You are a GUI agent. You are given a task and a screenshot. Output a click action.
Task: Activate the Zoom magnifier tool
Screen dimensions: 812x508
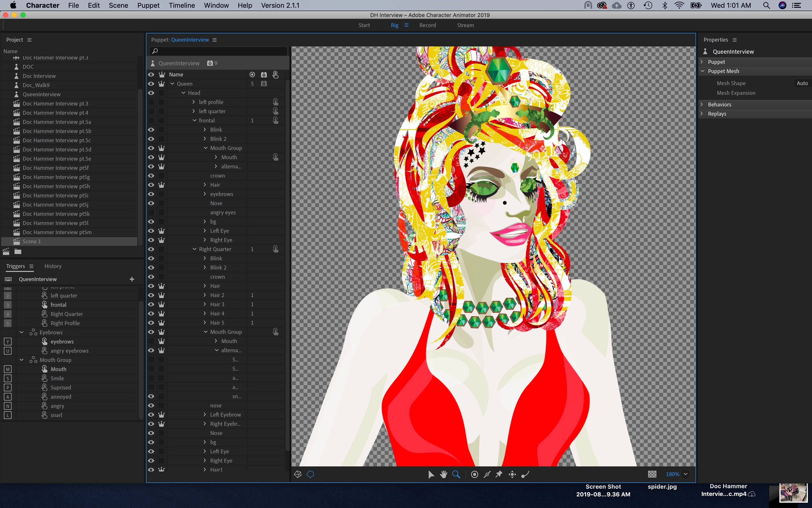pos(456,474)
